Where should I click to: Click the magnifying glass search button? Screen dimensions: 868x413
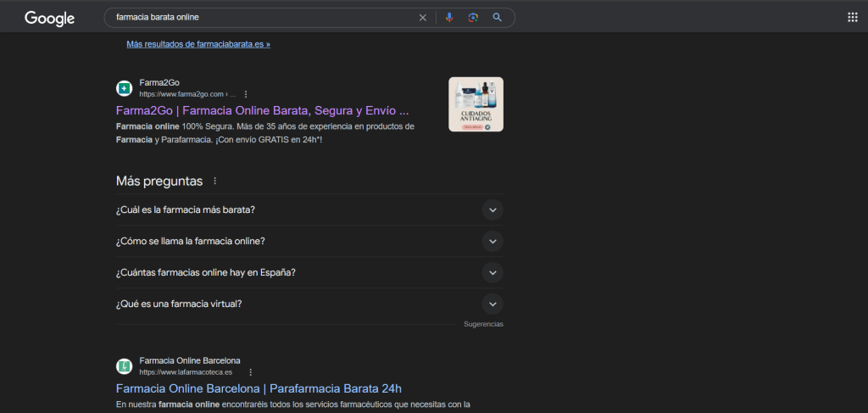pyautogui.click(x=498, y=18)
